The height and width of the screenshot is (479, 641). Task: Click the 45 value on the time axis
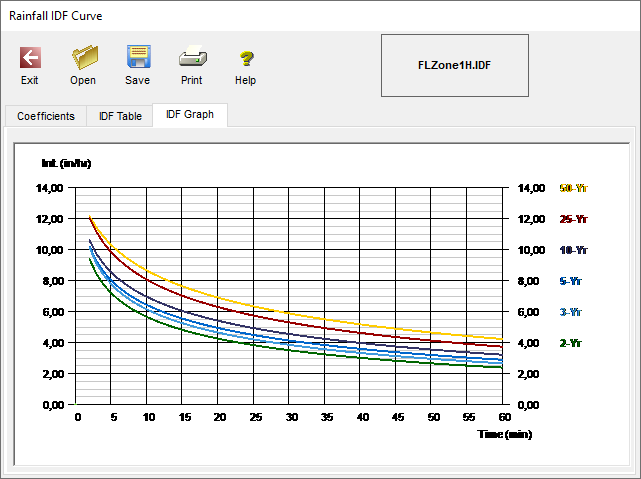coord(398,417)
